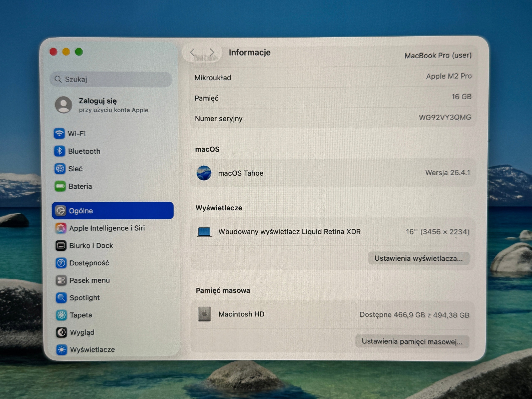532x399 pixels.
Task: Go forward with the right chevron
Action: pyautogui.click(x=212, y=52)
